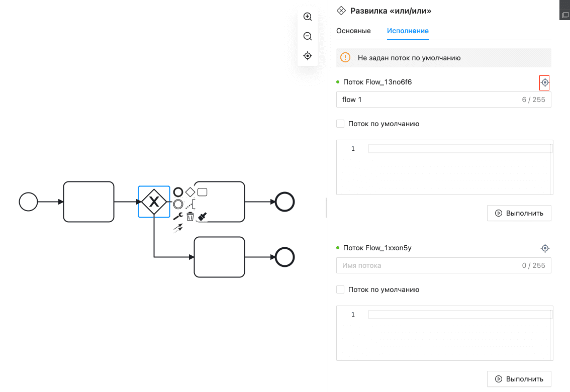Activate the connect arrows tool
This screenshot has width=570, height=392.
pos(178,228)
